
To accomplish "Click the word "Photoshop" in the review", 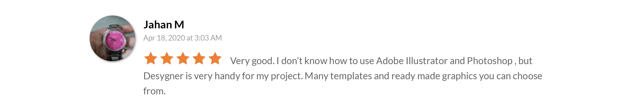I will click(490, 61).
